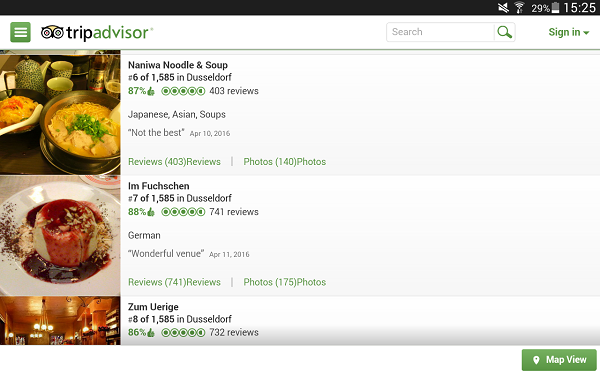
Task: Select '#6 of 1,585 in Dusseldorf' ranking
Action: pyautogui.click(x=180, y=77)
